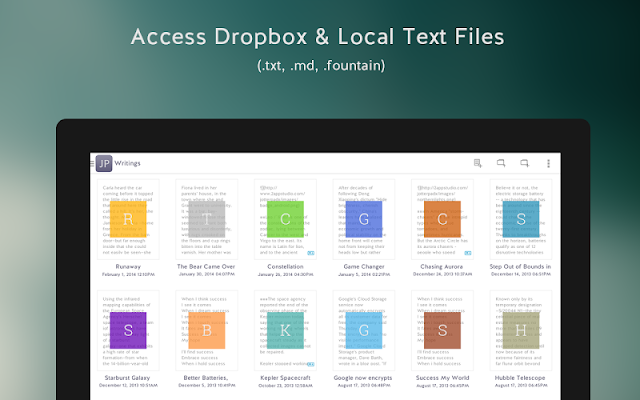Open the Runaway document title
This screenshot has width=640, height=400.
coord(128,267)
